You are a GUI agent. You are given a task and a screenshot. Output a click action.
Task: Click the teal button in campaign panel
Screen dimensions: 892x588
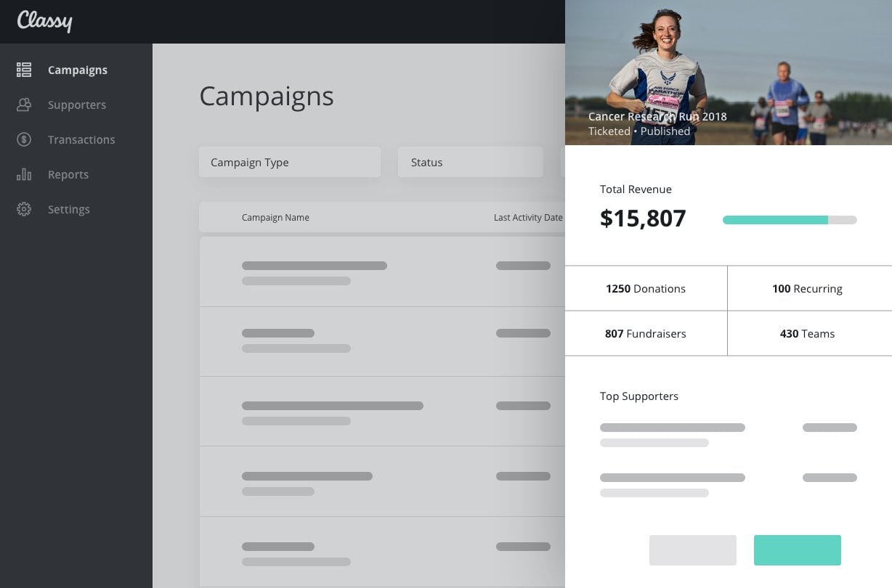tap(798, 550)
